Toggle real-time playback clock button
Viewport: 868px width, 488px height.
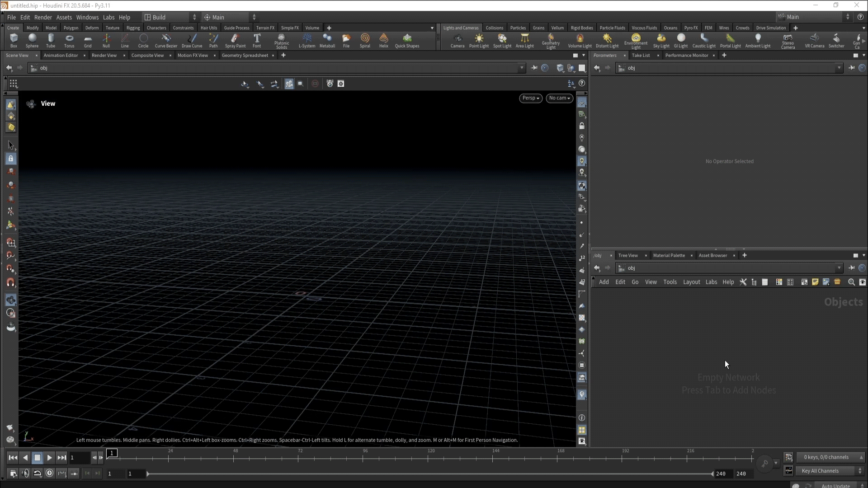click(x=49, y=473)
